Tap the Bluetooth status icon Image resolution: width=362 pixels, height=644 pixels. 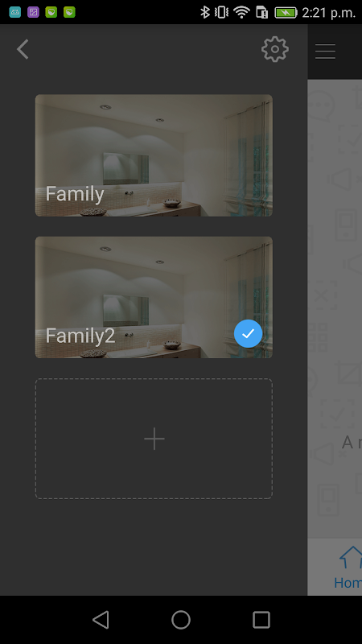coord(204,12)
